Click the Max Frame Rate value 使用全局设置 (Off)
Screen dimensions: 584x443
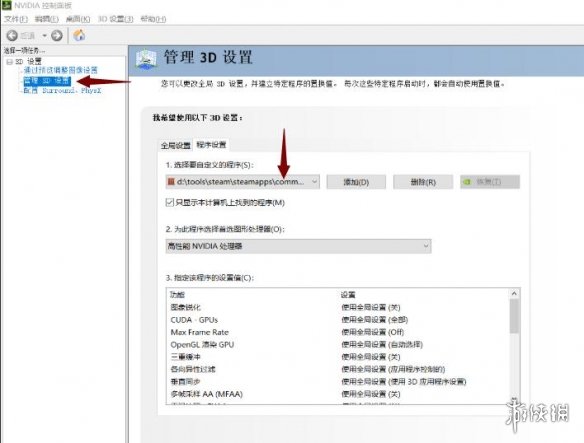pos(372,332)
